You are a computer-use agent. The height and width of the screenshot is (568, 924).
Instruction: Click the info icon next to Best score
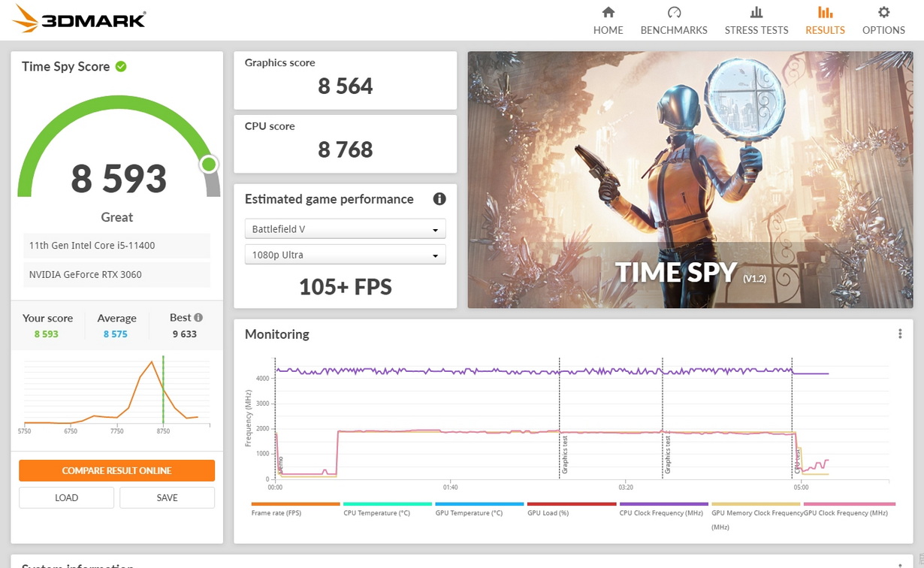[x=198, y=317]
